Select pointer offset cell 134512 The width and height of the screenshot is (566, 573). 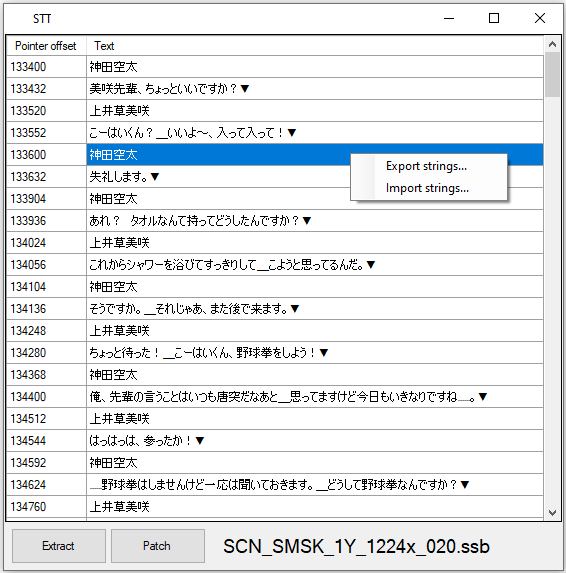46,419
